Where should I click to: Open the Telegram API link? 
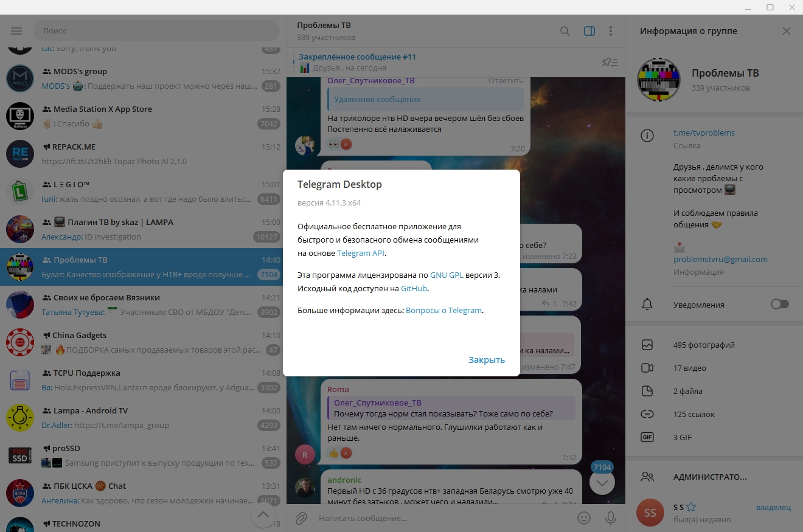361,253
